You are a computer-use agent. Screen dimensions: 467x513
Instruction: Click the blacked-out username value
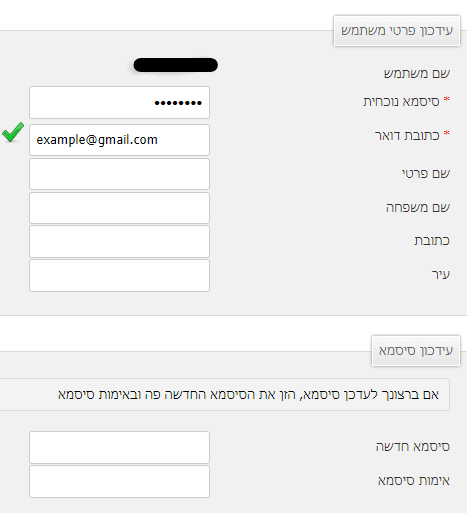pos(176,65)
